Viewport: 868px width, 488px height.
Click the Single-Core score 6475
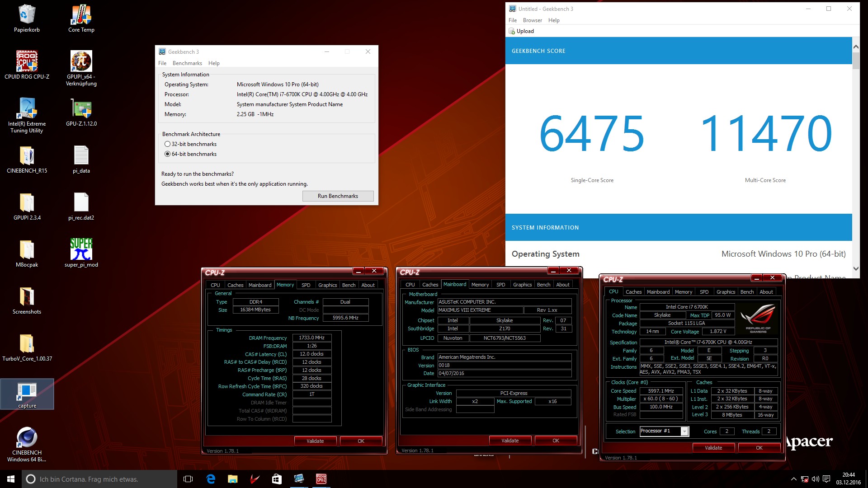(592, 133)
